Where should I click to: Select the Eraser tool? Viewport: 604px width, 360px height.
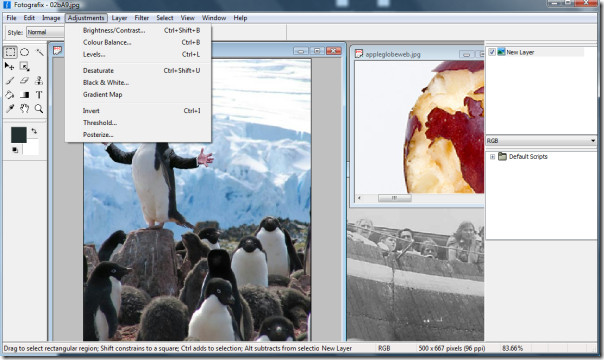(x=25, y=80)
